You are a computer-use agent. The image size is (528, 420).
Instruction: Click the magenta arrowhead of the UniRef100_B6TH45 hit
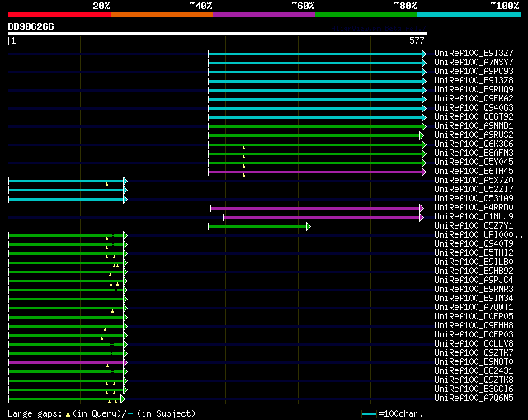(x=424, y=172)
